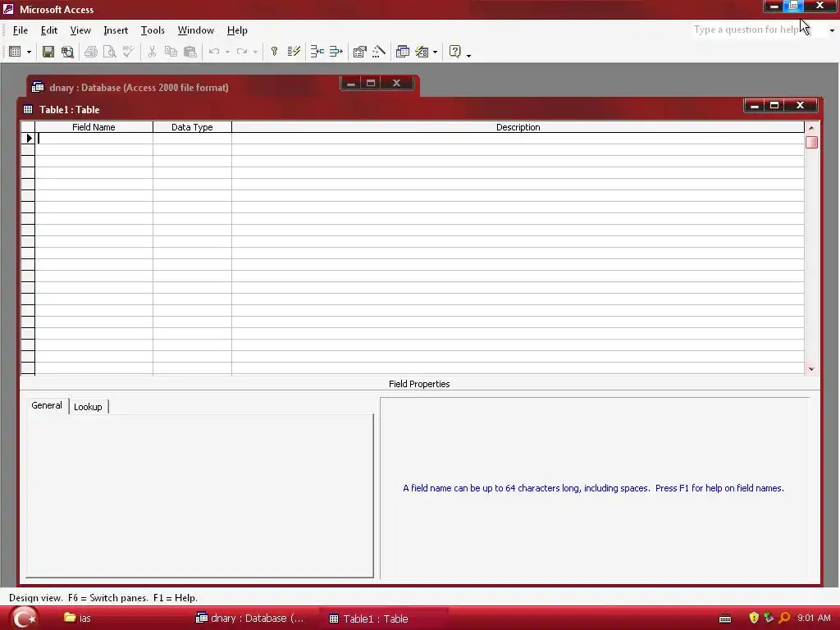The width and height of the screenshot is (840, 630).
Task: Open the ias folder taskbar button
Action: pyautogui.click(x=78, y=619)
